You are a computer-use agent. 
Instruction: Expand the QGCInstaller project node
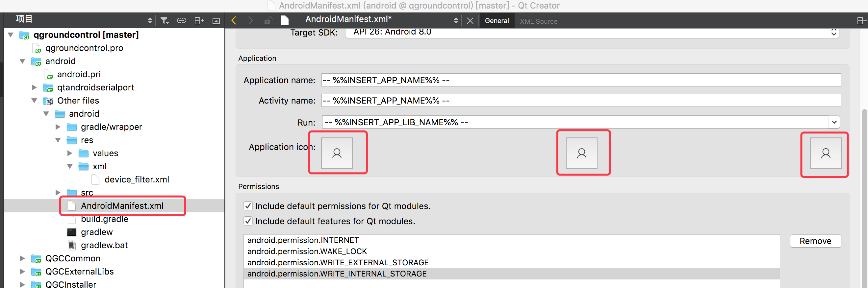coord(23,284)
